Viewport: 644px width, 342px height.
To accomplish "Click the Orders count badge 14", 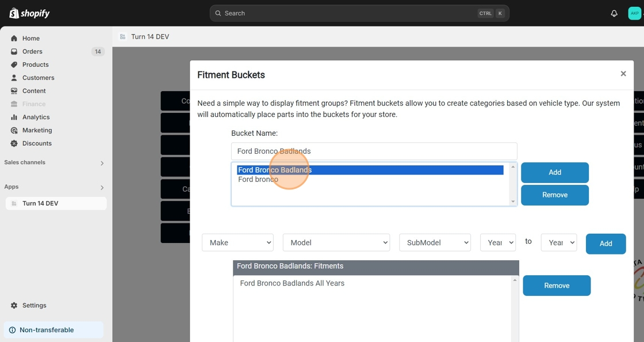I will click(x=98, y=51).
